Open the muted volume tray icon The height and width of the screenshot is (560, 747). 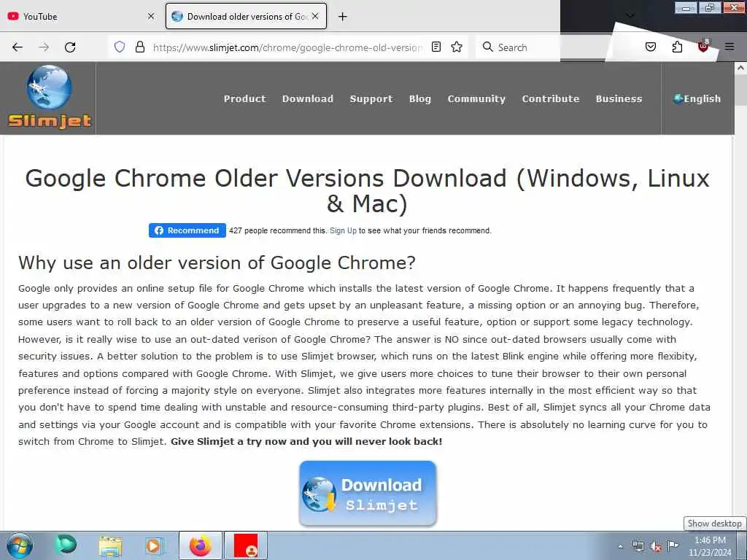pos(656,547)
